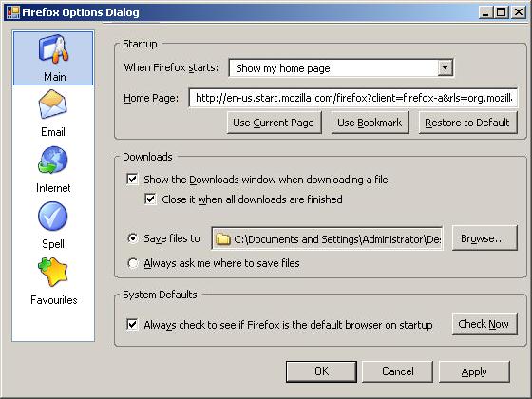Screen dimensions: 532x399
Task: Open the Main options rocket icon
Action: click(x=53, y=49)
